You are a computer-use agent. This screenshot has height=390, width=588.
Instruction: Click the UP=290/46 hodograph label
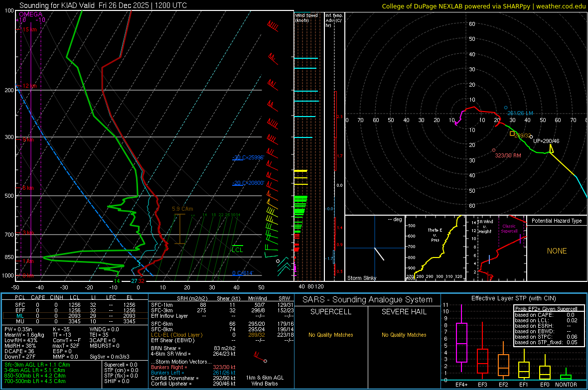coord(546,141)
